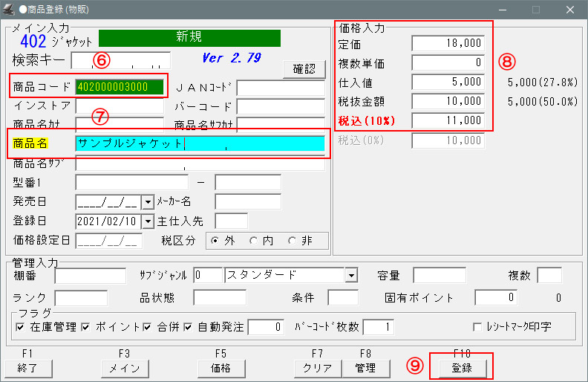Click the 商品コード input field

(x=119, y=87)
